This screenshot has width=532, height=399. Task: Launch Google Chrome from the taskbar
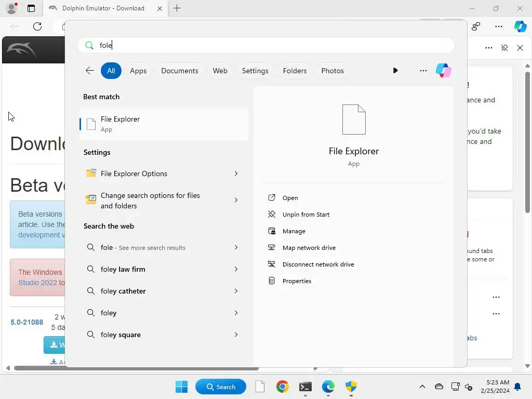[x=282, y=387]
